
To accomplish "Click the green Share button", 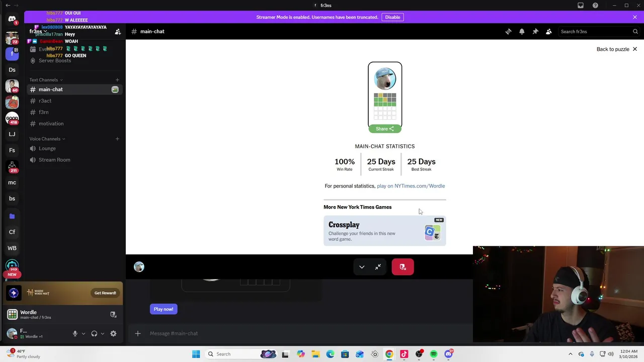I will [385, 129].
